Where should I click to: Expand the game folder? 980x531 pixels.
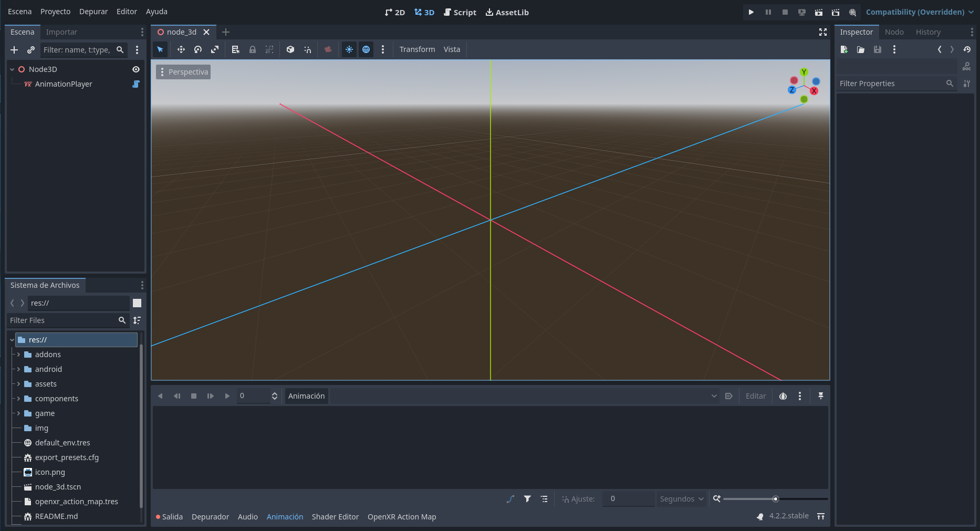tap(18, 413)
